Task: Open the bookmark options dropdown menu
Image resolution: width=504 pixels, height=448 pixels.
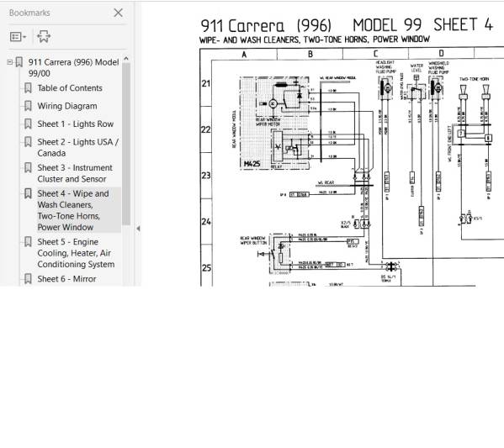Action: click(x=18, y=37)
